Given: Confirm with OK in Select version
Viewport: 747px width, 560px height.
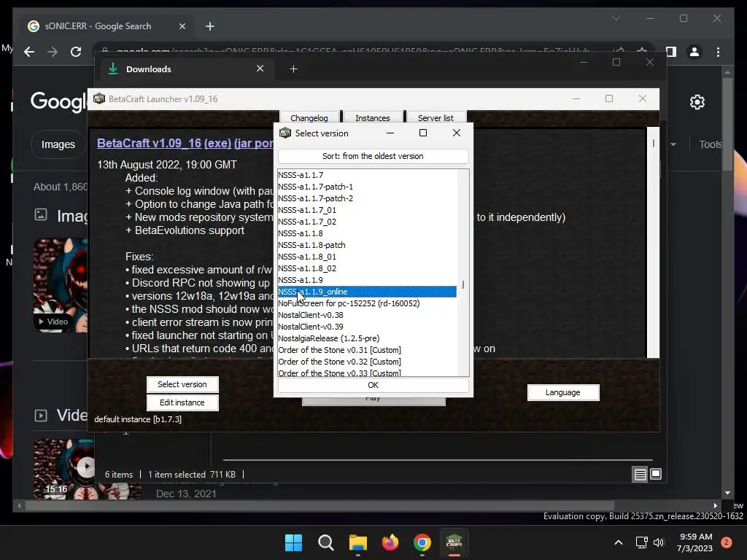Looking at the screenshot, I should coord(373,385).
